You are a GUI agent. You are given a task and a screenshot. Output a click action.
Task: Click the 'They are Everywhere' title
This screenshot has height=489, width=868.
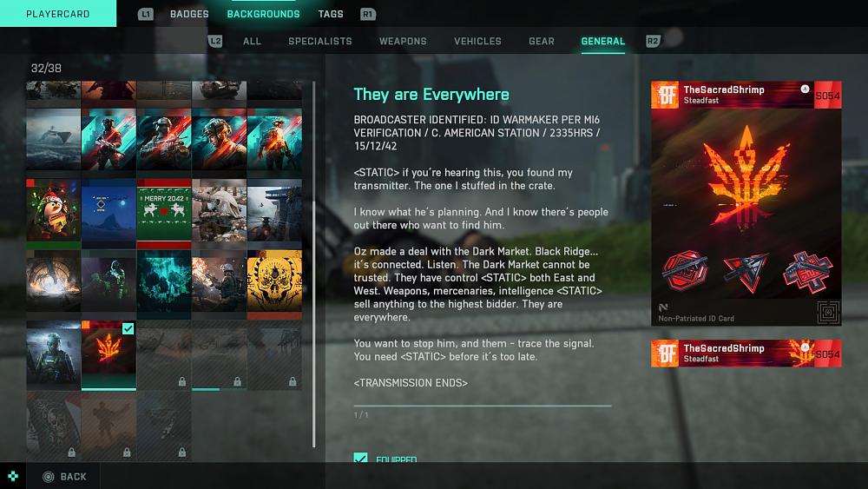click(431, 95)
